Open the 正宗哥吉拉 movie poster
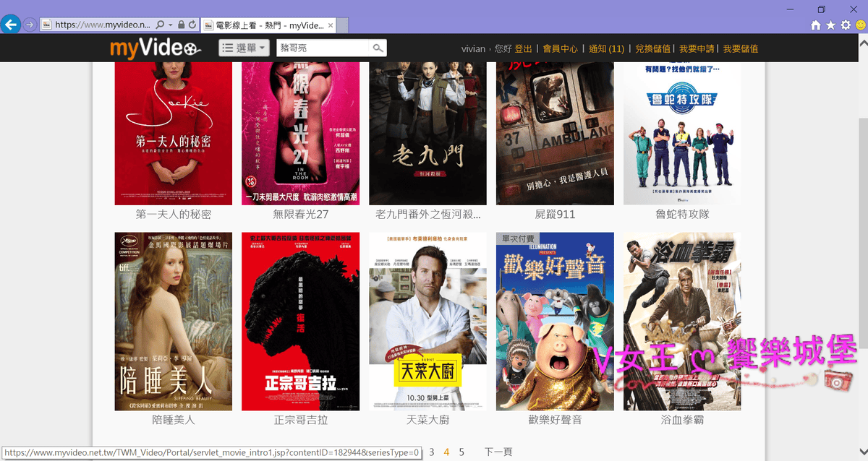This screenshot has height=461, width=868. (x=300, y=322)
